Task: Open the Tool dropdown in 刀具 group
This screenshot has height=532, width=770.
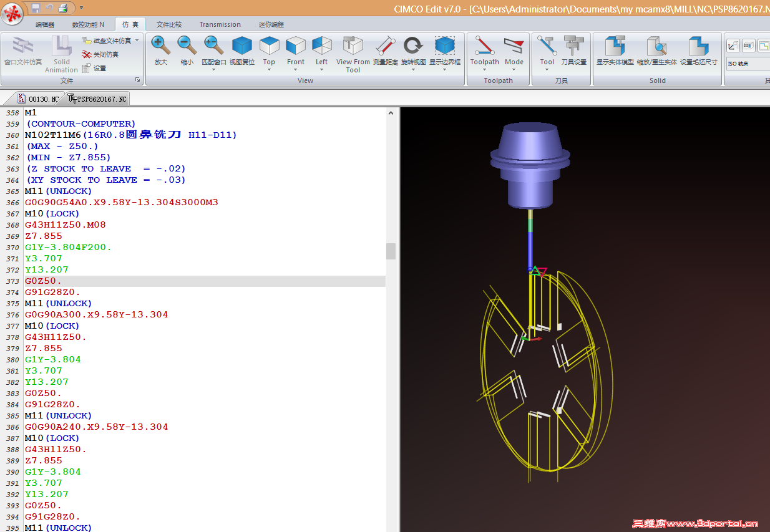Action: coord(547,69)
